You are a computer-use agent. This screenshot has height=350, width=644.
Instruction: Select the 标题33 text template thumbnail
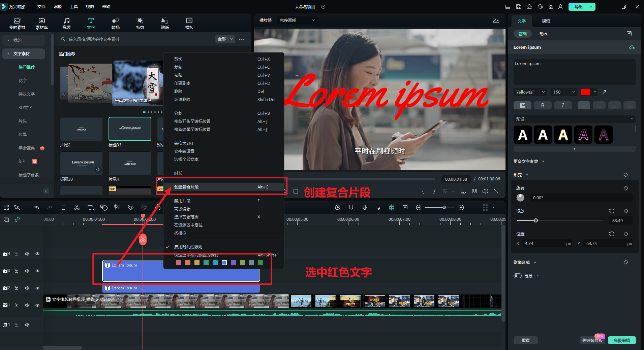point(130,129)
